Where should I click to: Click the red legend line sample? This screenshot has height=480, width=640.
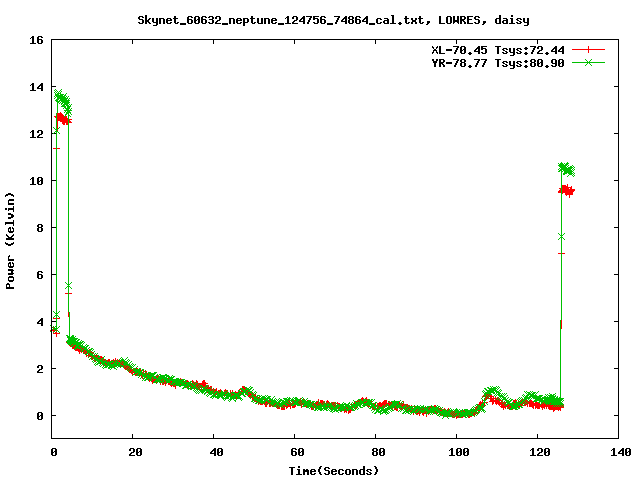pyautogui.click(x=588, y=50)
